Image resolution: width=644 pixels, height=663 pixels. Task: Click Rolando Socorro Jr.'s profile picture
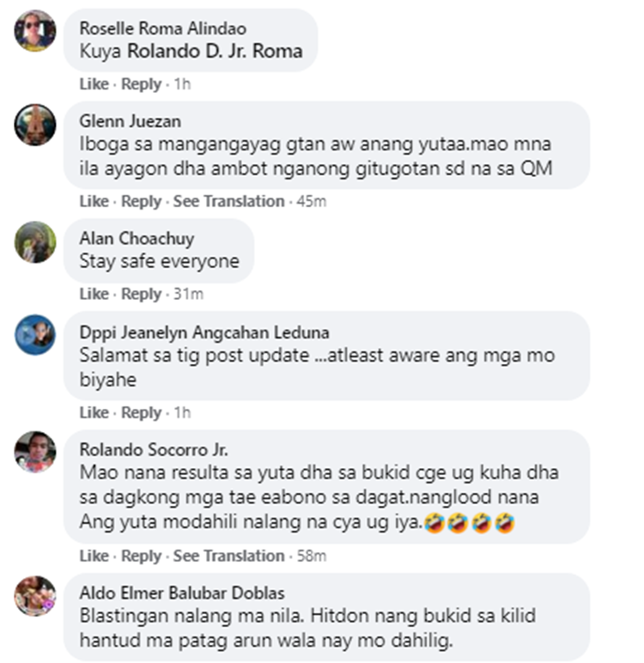(35, 452)
